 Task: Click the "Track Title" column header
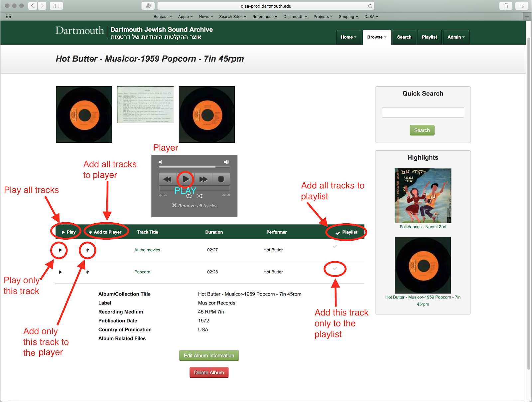pos(147,232)
